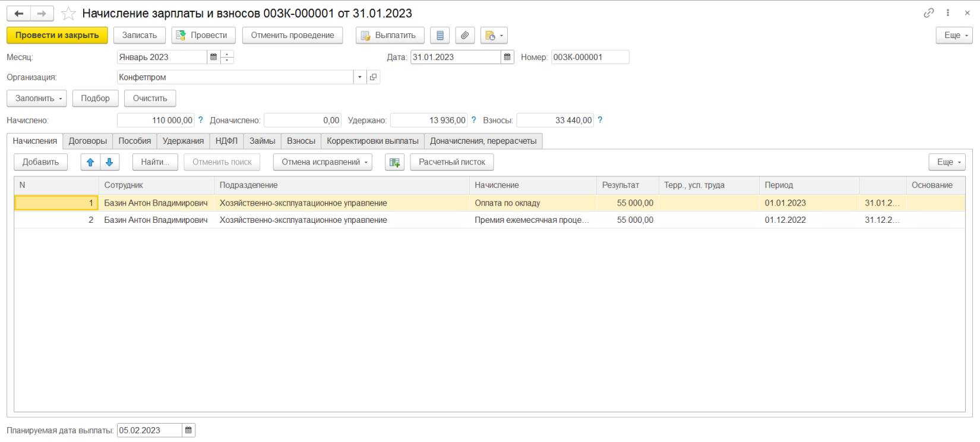Add document to favorites with star icon

click(x=68, y=13)
